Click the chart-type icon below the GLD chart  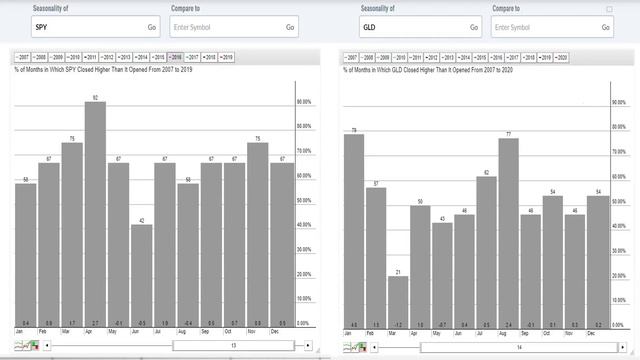coord(355,347)
